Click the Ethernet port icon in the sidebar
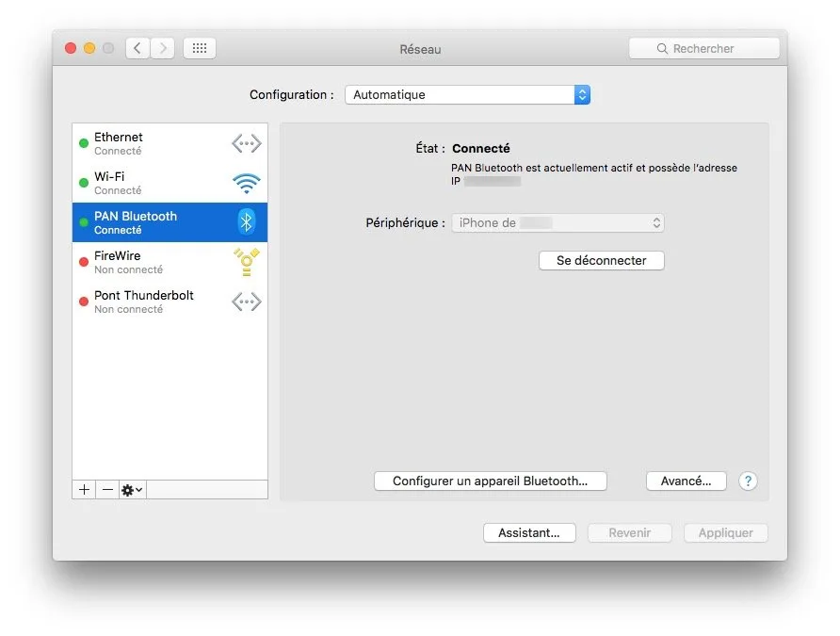 click(x=246, y=143)
